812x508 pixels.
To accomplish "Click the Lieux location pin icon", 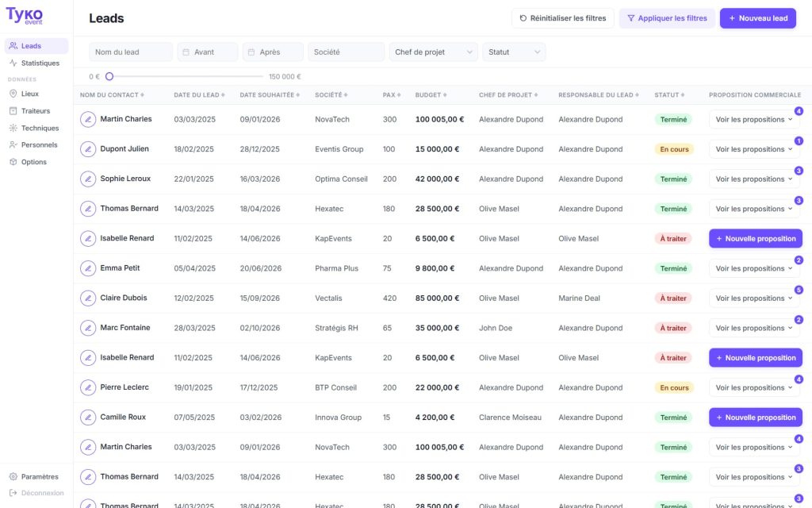I will [13, 94].
